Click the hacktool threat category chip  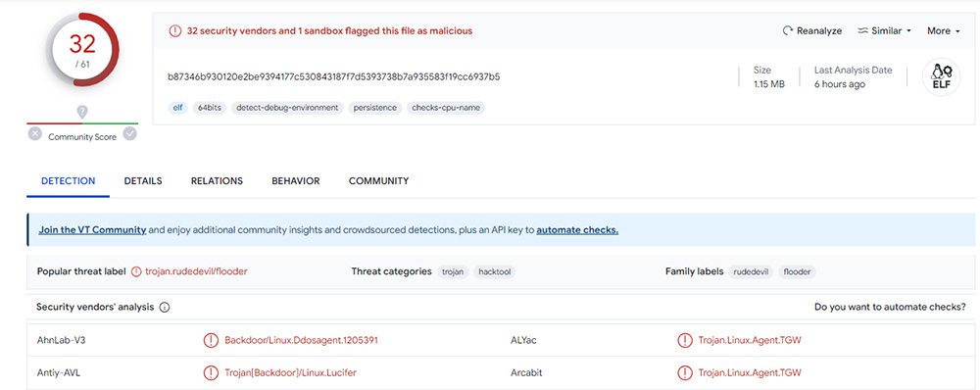pyautogui.click(x=494, y=271)
